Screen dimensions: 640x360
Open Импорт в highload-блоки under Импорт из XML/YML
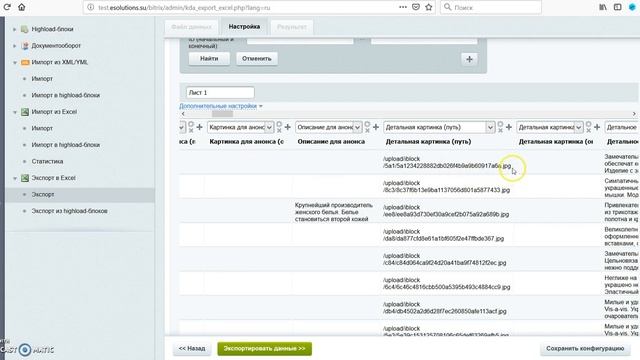coord(65,95)
